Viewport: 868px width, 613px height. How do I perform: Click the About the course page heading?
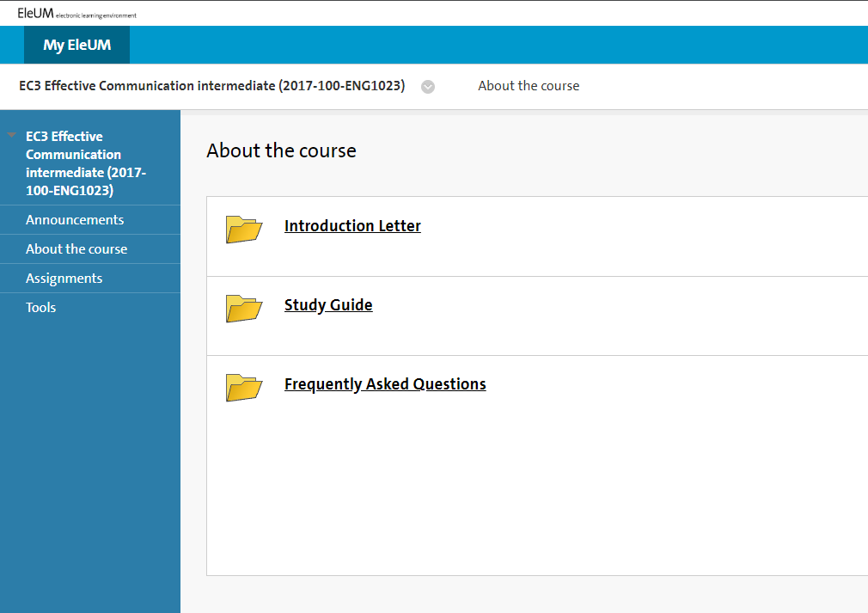281,150
